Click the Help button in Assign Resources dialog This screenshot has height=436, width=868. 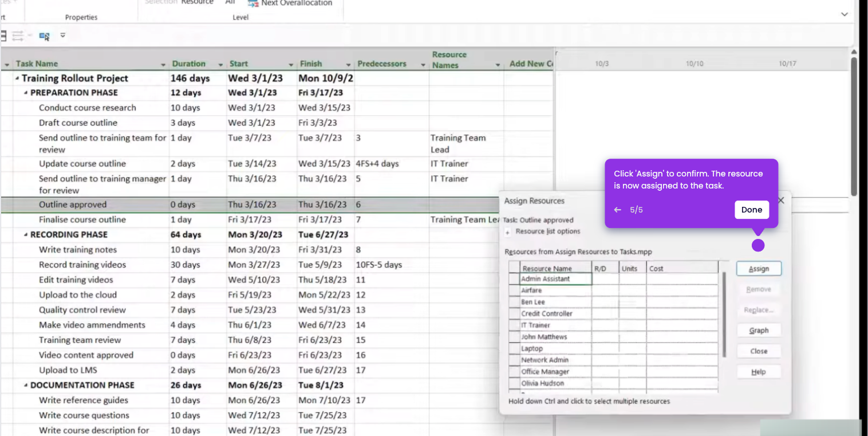coord(759,372)
